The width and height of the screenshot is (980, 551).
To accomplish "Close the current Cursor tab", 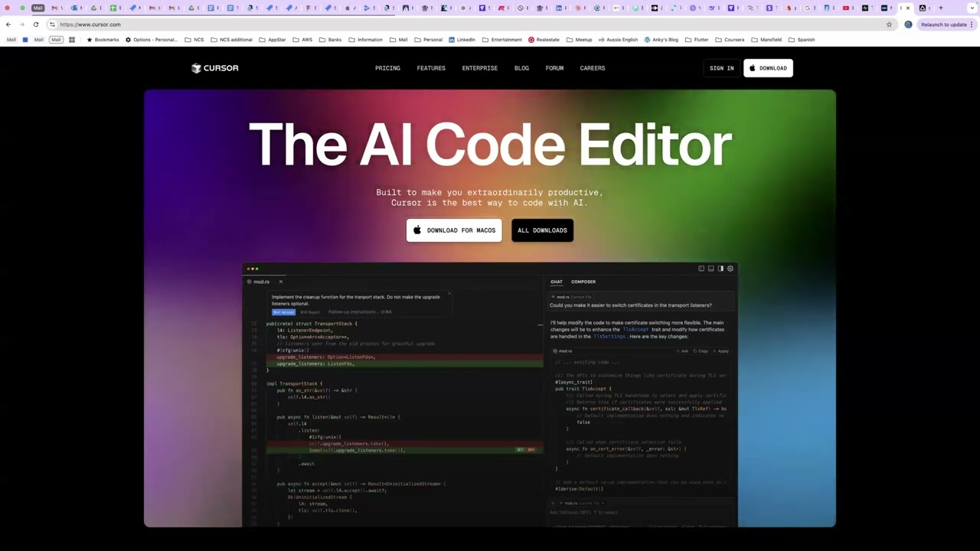I will [x=908, y=8].
